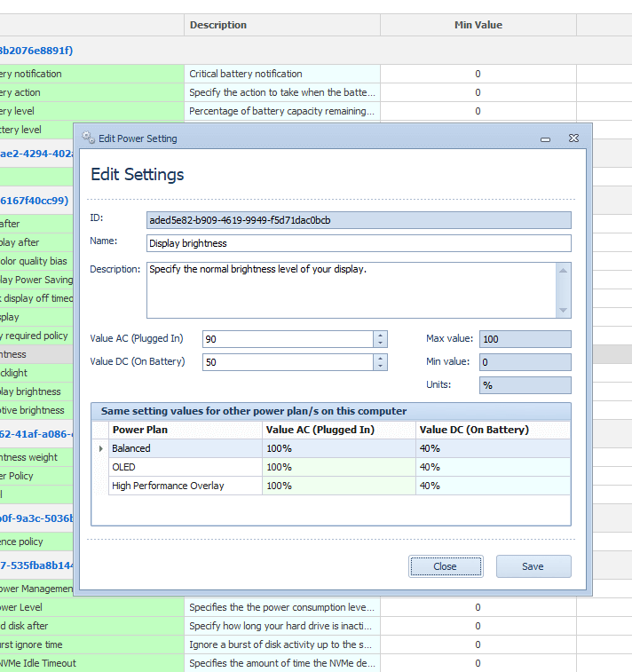Image resolution: width=632 pixels, height=672 pixels.
Task: Minimize the Edit Power Setting dialog
Action: pyautogui.click(x=545, y=138)
